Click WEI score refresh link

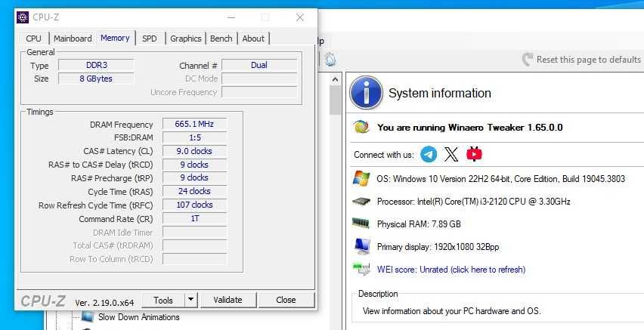[x=451, y=270]
